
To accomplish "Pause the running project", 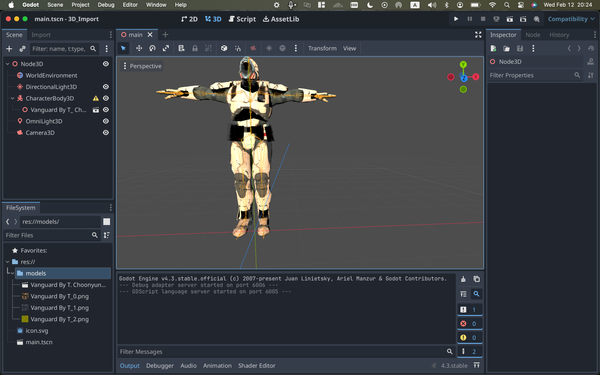I will [x=470, y=19].
